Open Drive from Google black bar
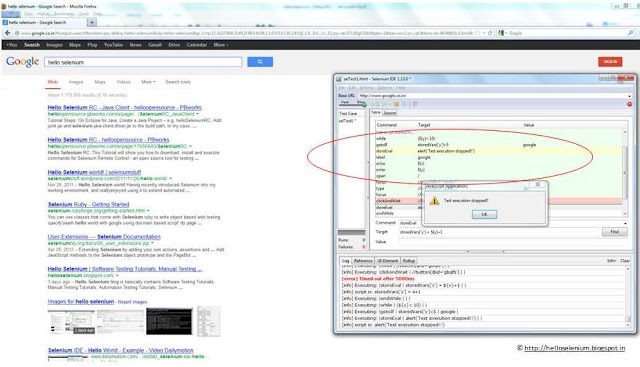 coord(174,45)
